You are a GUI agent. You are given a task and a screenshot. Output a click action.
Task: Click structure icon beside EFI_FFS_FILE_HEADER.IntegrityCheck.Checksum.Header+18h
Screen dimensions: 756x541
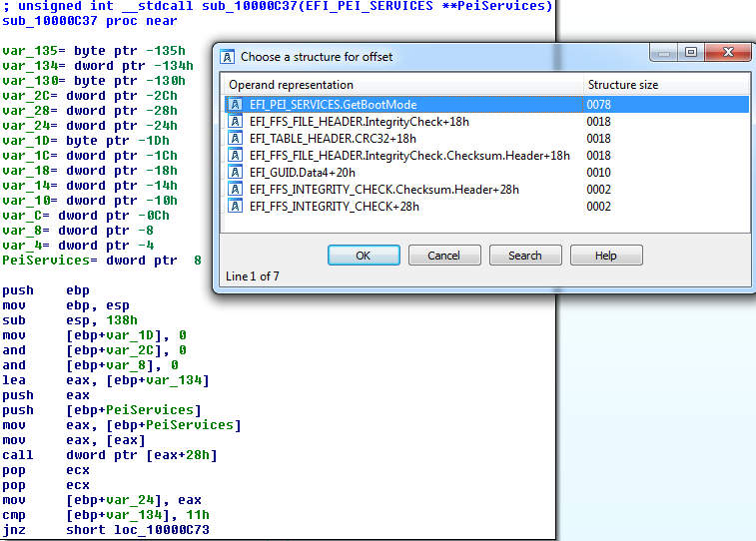(x=236, y=155)
